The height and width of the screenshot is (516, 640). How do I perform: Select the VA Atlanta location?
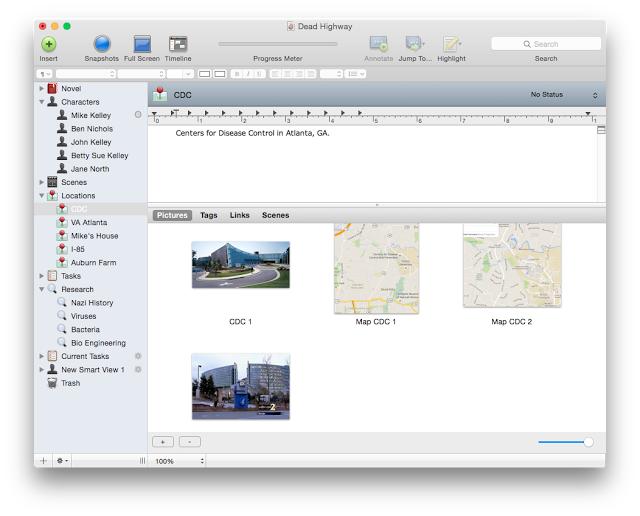[89, 222]
